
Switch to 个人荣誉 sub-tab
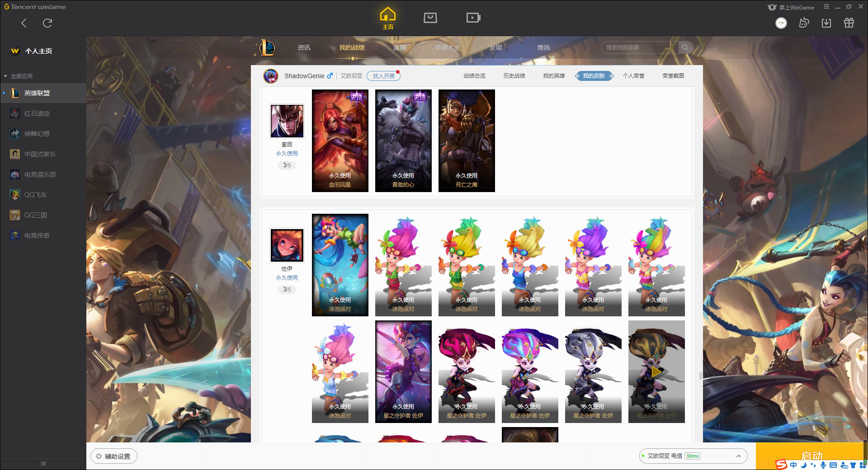[633, 76]
